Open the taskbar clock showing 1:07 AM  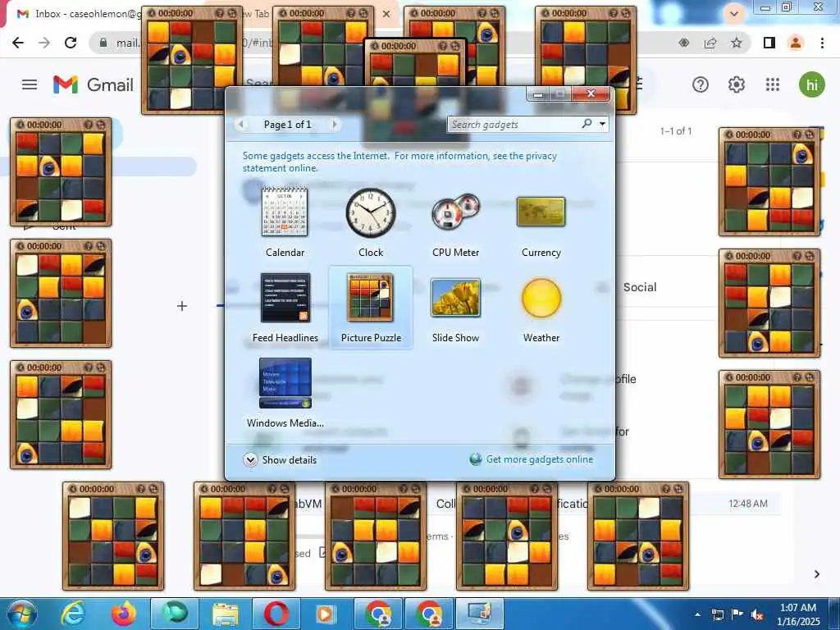797,614
